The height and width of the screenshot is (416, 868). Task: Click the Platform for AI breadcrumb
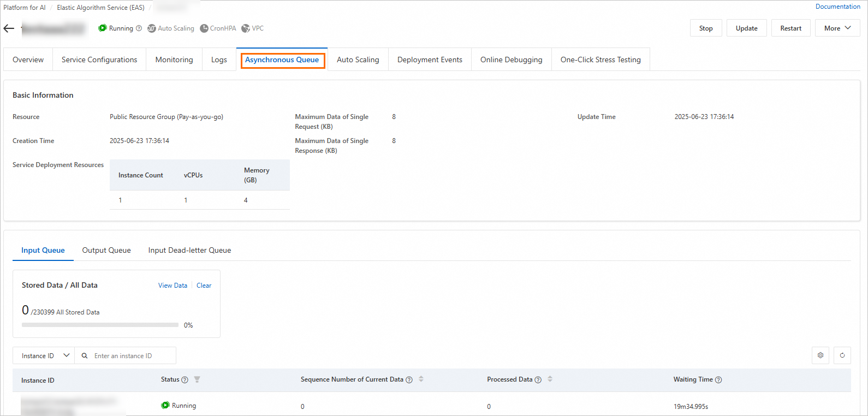click(x=25, y=8)
